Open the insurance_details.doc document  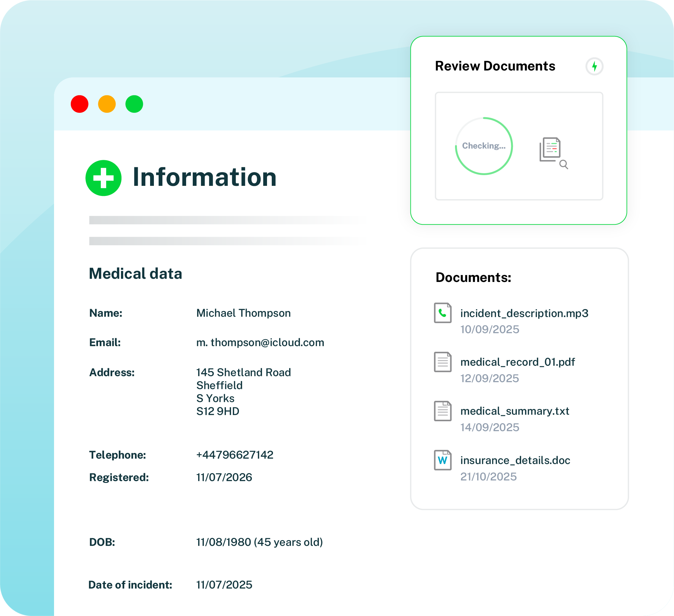tap(515, 460)
